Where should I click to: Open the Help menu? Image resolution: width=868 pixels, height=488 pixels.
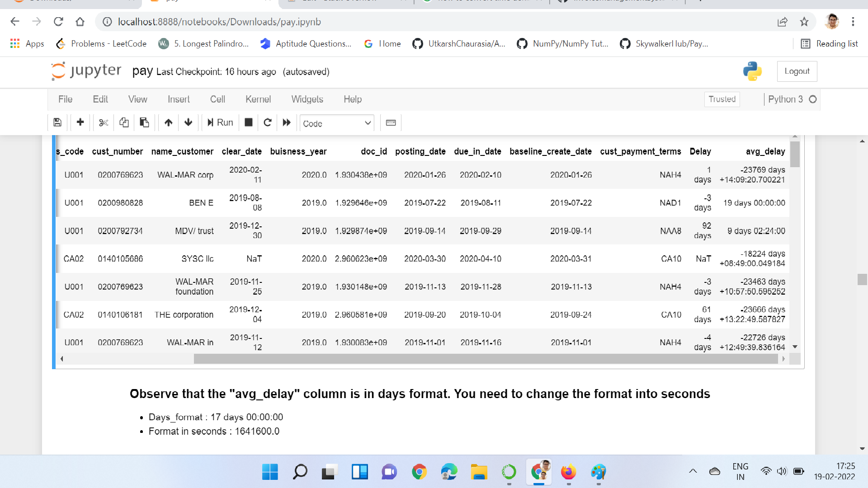pos(353,99)
